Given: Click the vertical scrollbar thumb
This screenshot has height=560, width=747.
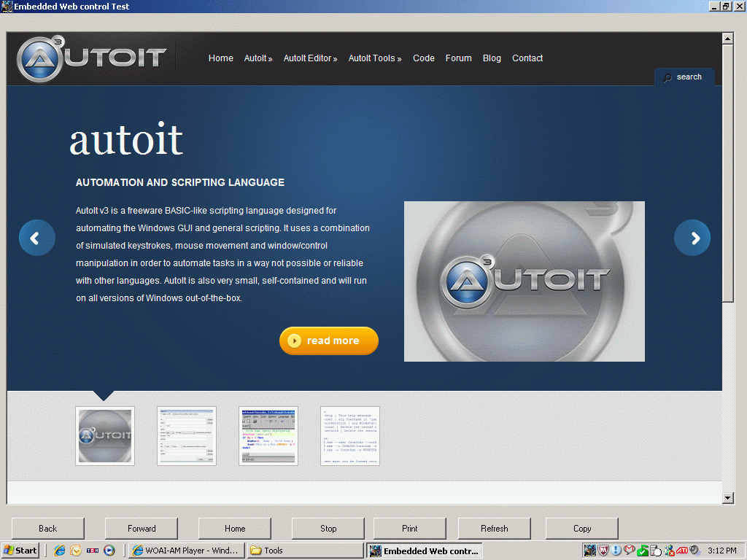Looking at the screenshot, I should [727, 173].
